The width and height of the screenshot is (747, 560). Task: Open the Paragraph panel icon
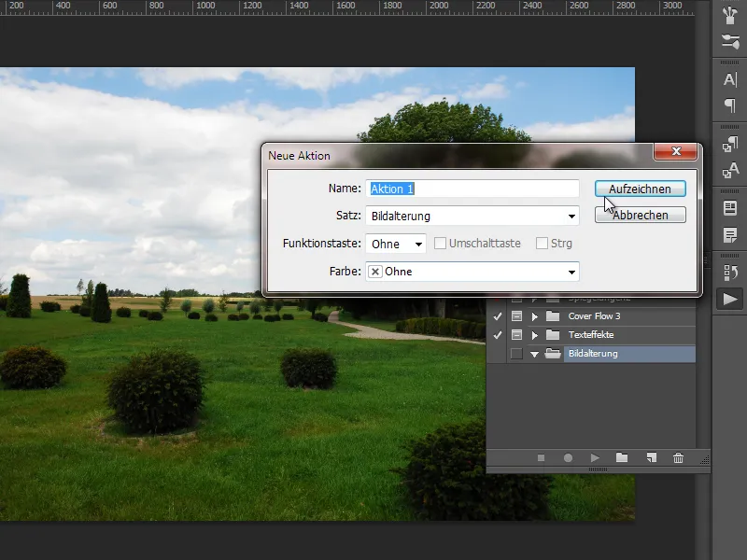(x=729, y=105)
